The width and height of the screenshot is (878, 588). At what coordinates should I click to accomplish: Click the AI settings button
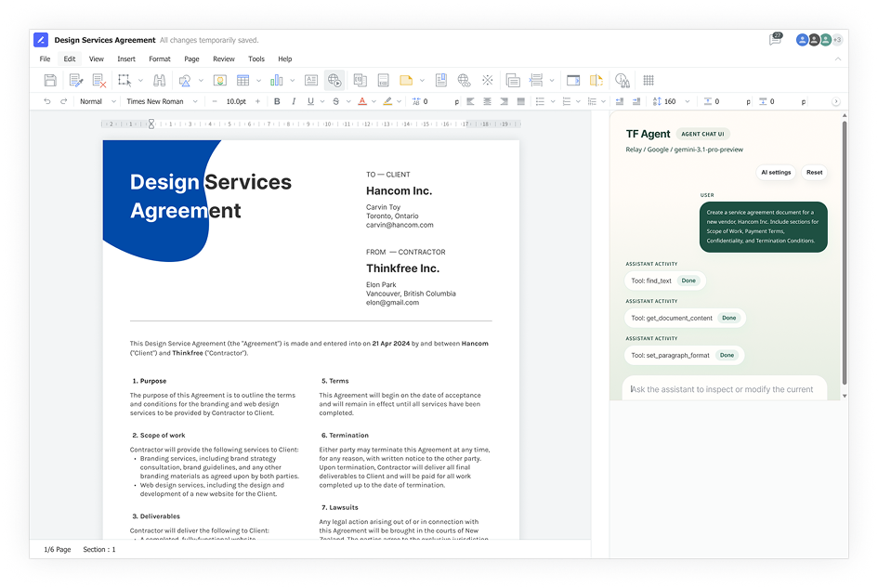coord(776,173)
